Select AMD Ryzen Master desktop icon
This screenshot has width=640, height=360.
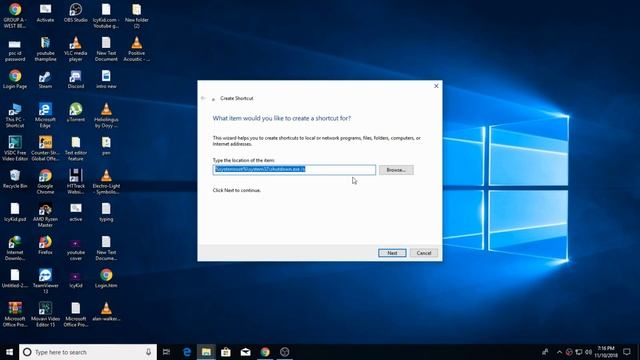[45, 215]
